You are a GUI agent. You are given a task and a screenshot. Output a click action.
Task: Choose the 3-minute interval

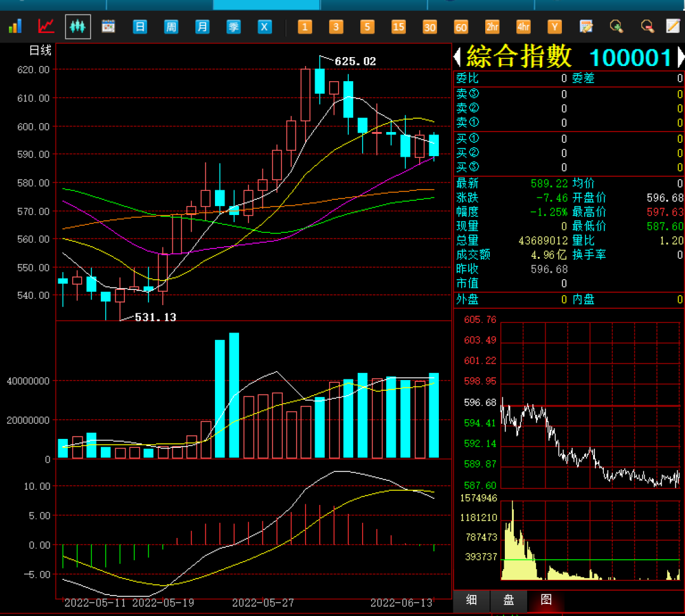click(336, 27)
